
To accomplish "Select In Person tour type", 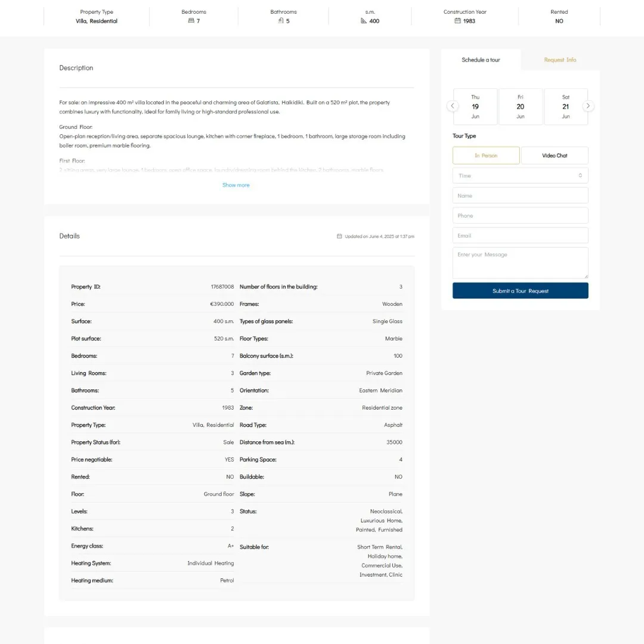I will tap(486, 156).
